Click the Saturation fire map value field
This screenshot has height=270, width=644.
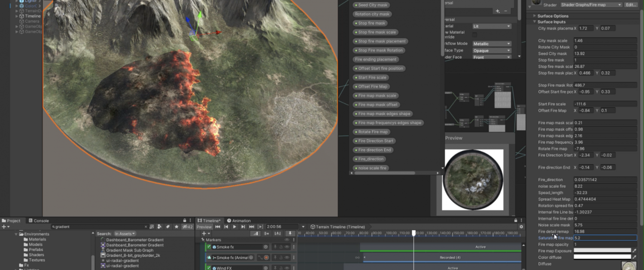[605, 238]
